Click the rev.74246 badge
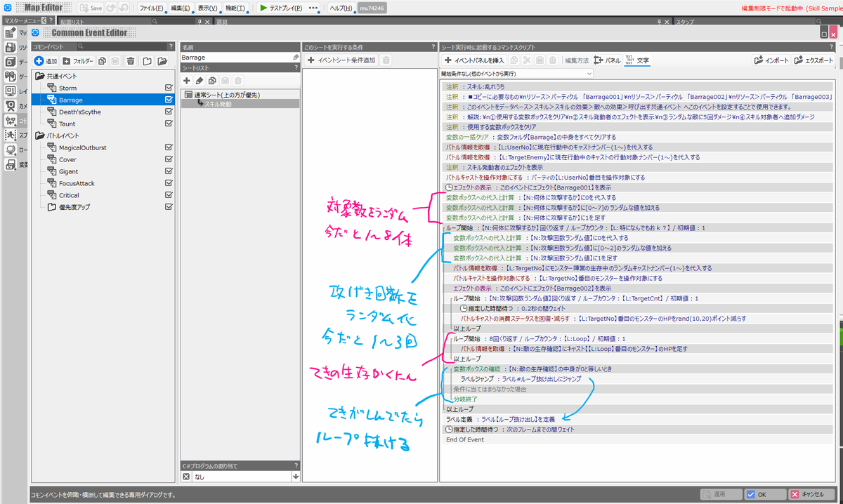The width and height of the screenshot is (843, 504). point(372,8)
